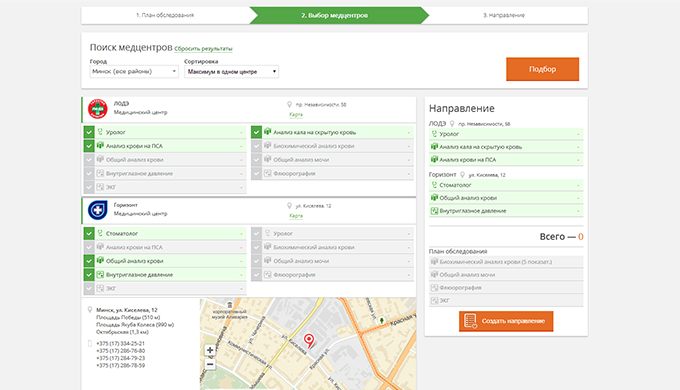The height and width of the screenshot is (390, 680).
Task: Uncheck Анализ кала на скрытую кровь in ЛОДЭ card
Action: pos(256,132)
